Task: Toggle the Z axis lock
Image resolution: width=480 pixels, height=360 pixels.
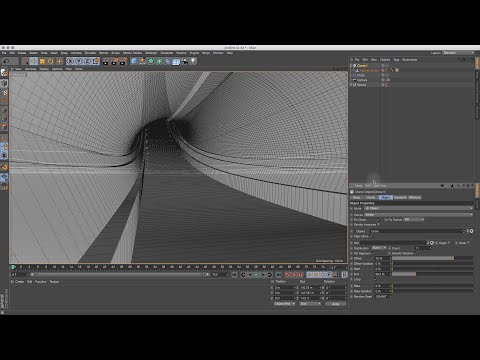Action: (87, 61)
